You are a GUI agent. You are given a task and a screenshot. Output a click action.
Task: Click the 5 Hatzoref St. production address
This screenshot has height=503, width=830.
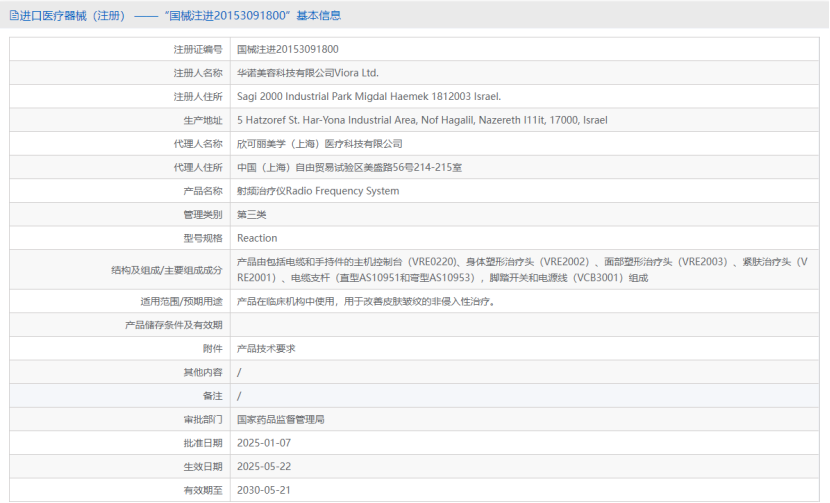(421, 120)
